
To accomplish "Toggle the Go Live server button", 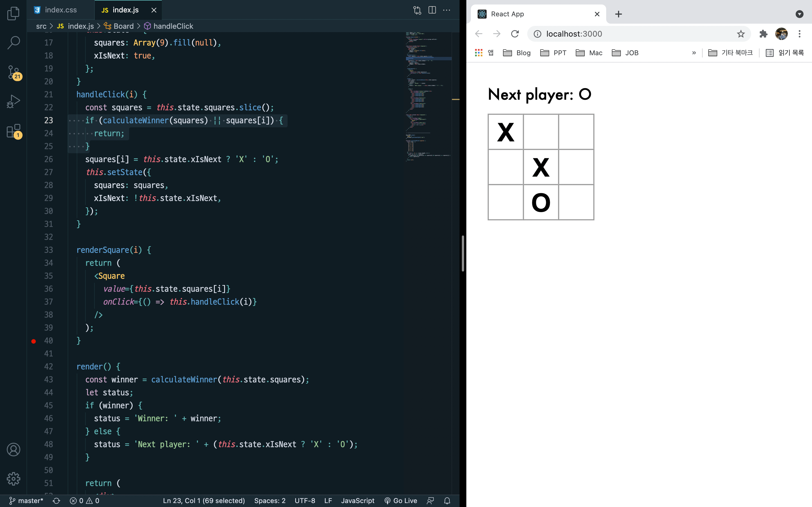I will tap(401, 501).
